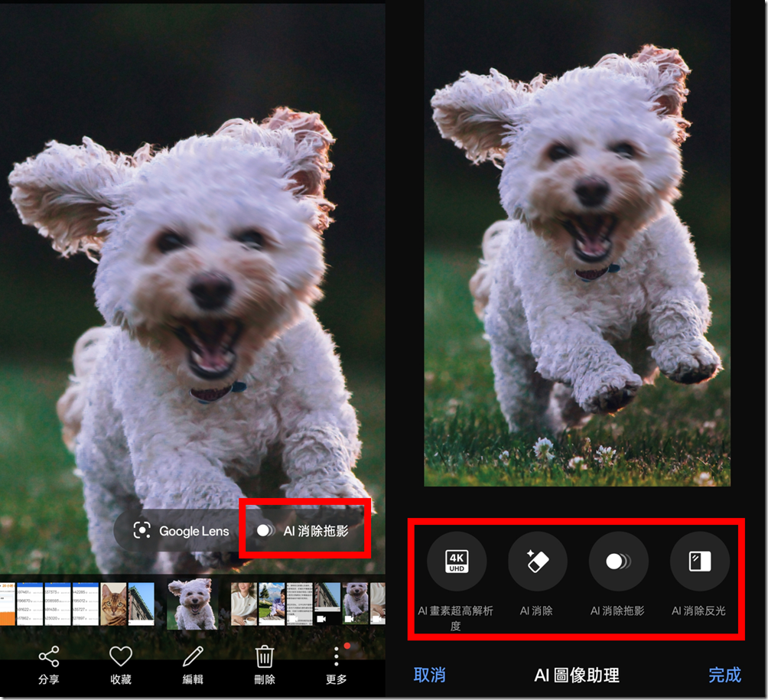Viewport: 768px width, 700px height.
Task: Favorite the photo with 收藏 heart
Action: tap(121, 665)
